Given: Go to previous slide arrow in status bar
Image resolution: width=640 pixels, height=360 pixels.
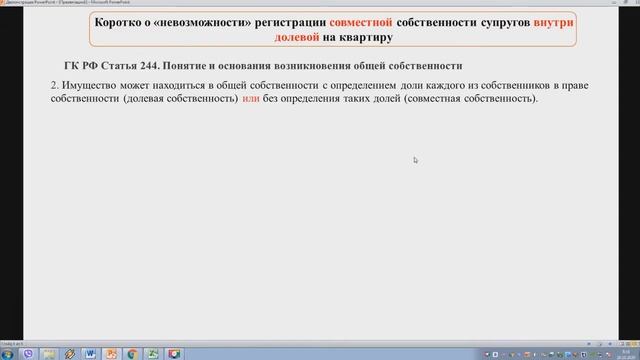Looking at the screenshot, I should point(589,344).
